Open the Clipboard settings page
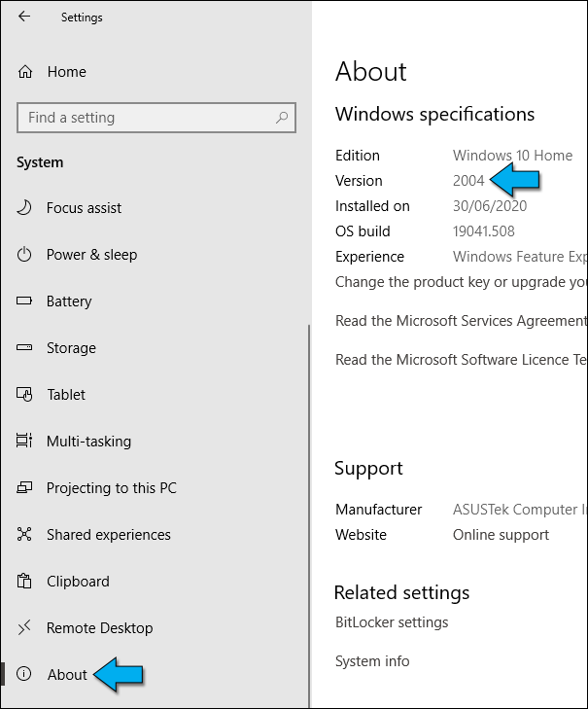 tap(78, 582)
